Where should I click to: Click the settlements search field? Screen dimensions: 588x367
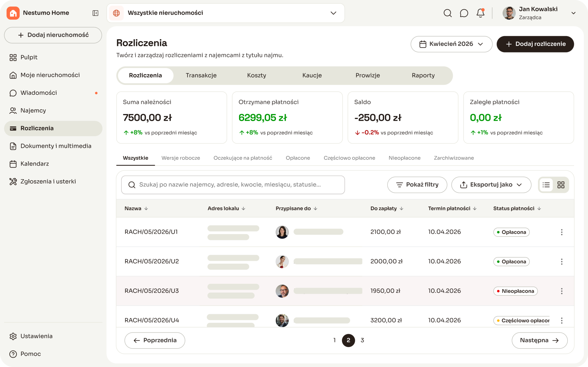click(233, 185)
